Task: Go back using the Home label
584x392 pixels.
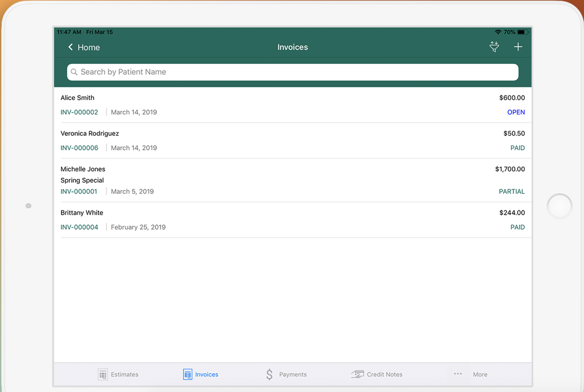Action: (x=89, y=47)
